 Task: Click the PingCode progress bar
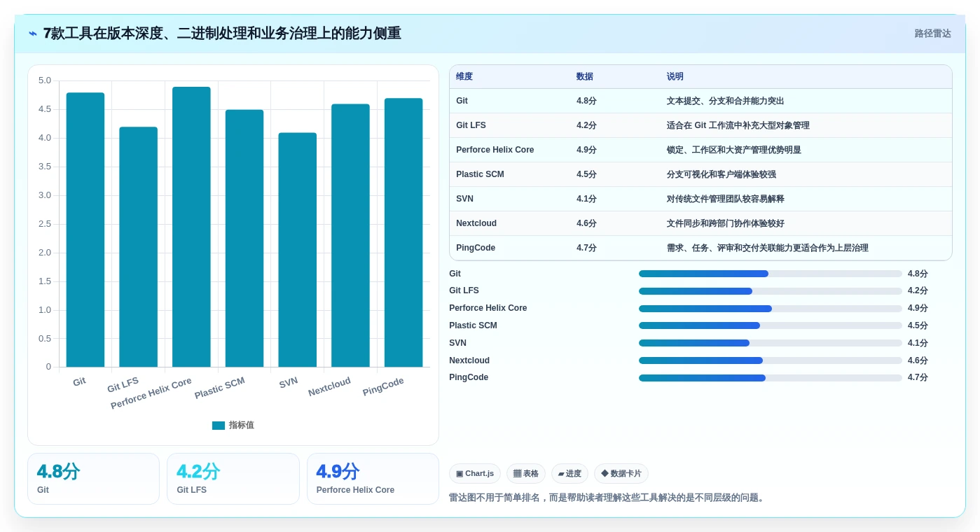pyautogui.click(x=771, y=378)
